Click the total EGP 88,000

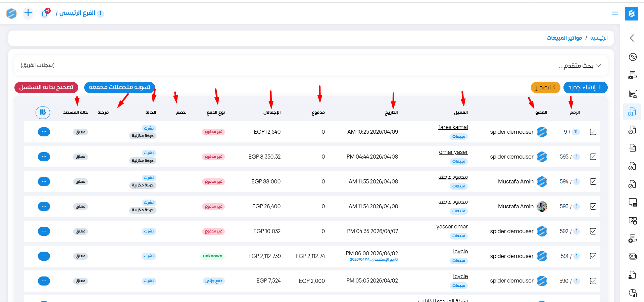(x=266, y=181)
